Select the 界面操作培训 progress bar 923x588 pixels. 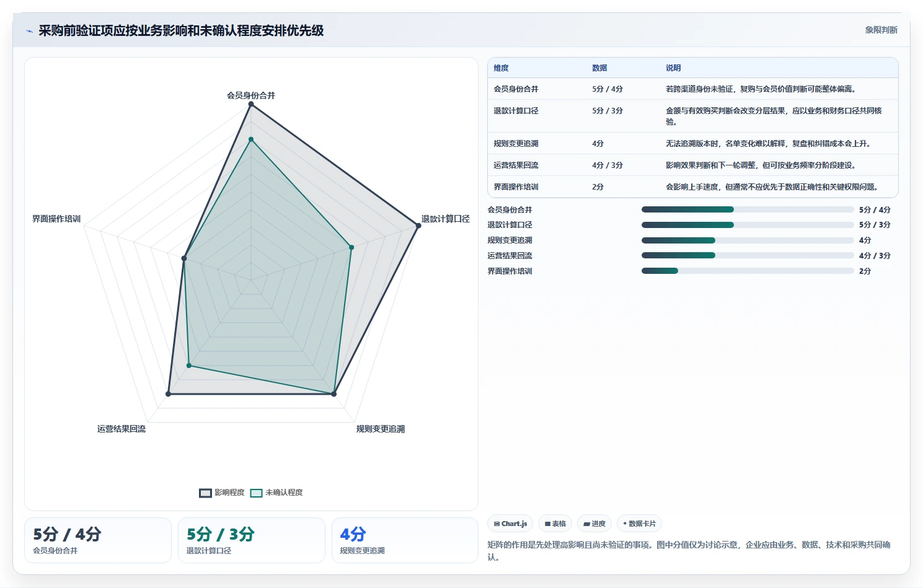coord(748,271)
